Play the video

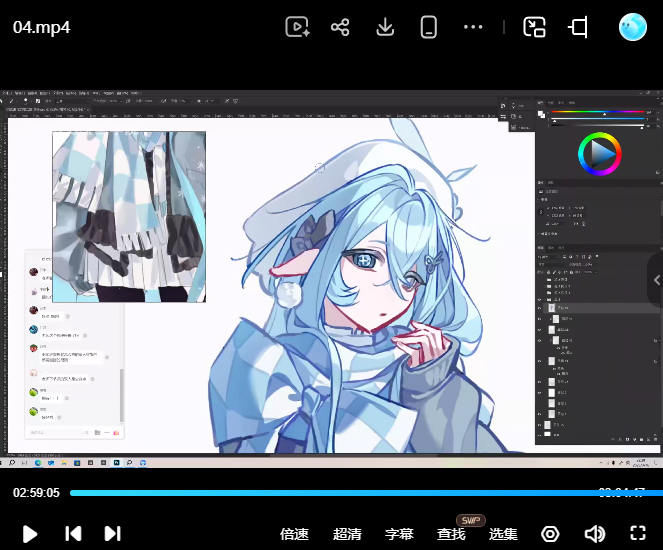tap(30, 534)
